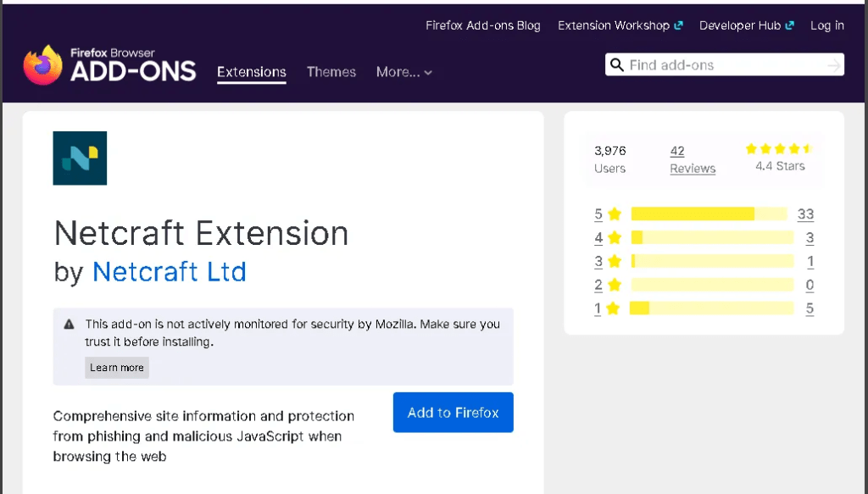
Task: Open Developer Hub external link
Action: tap(746, 25)
